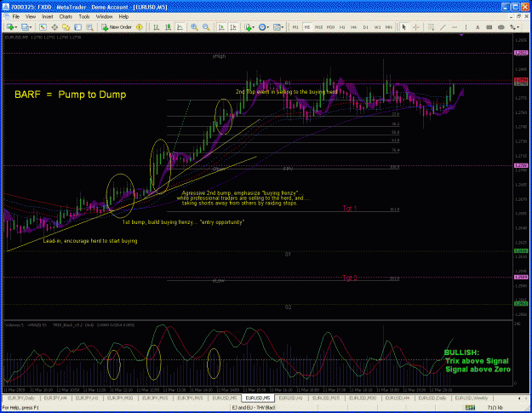The width and height of the screenshot is (532, 413).
Task: Switch chart to Bar Chart mode
Action: pos(157,27)
